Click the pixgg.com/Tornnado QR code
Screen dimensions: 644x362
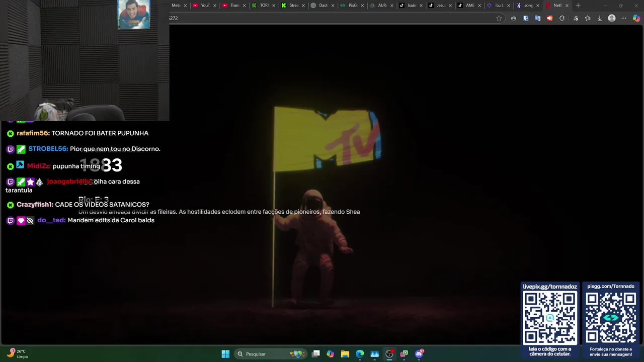click(611, 318)
